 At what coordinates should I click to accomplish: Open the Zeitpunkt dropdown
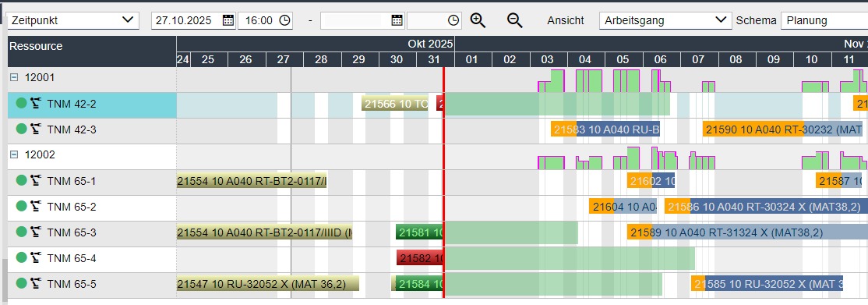point(72,20)
